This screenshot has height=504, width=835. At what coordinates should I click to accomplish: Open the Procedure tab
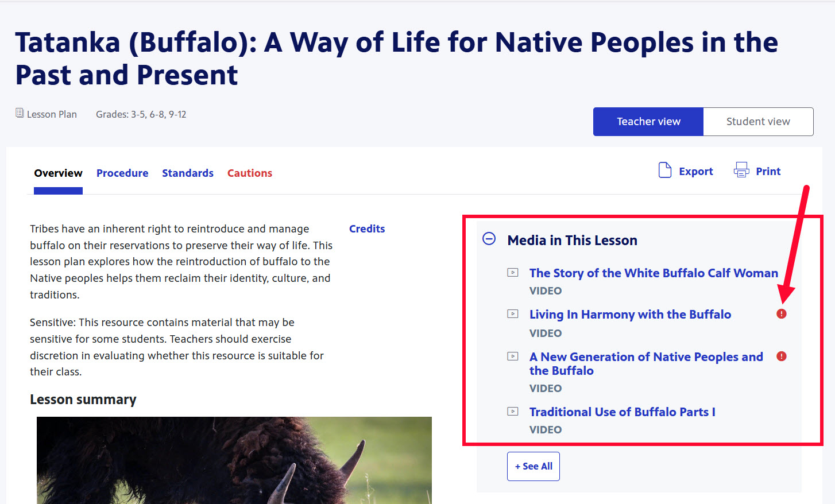(122, 173)
